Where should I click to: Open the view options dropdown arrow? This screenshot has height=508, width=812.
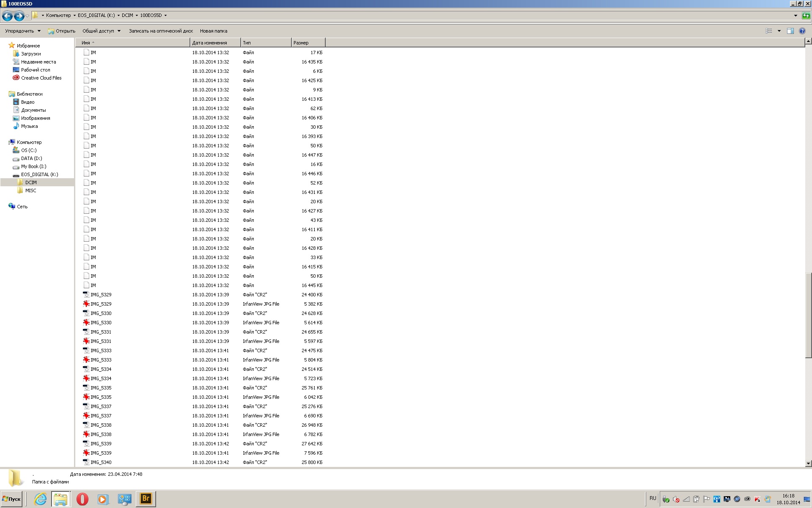tap(779, 31)
